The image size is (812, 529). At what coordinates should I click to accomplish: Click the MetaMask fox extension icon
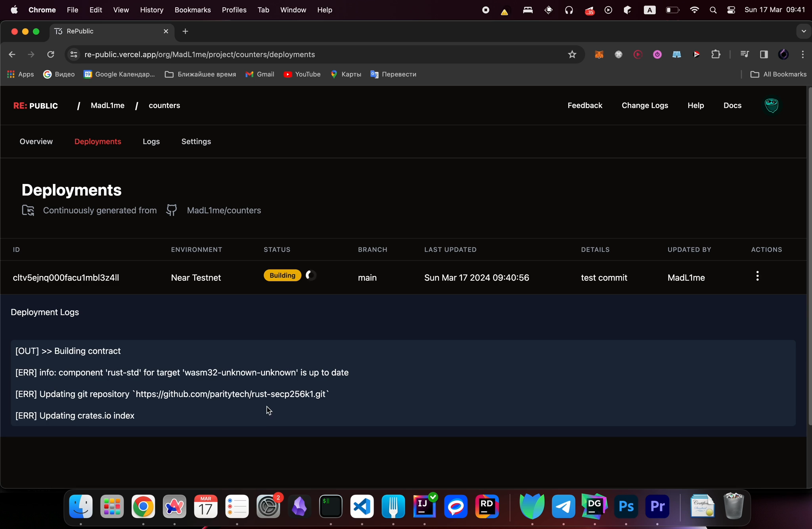[599, 54]
